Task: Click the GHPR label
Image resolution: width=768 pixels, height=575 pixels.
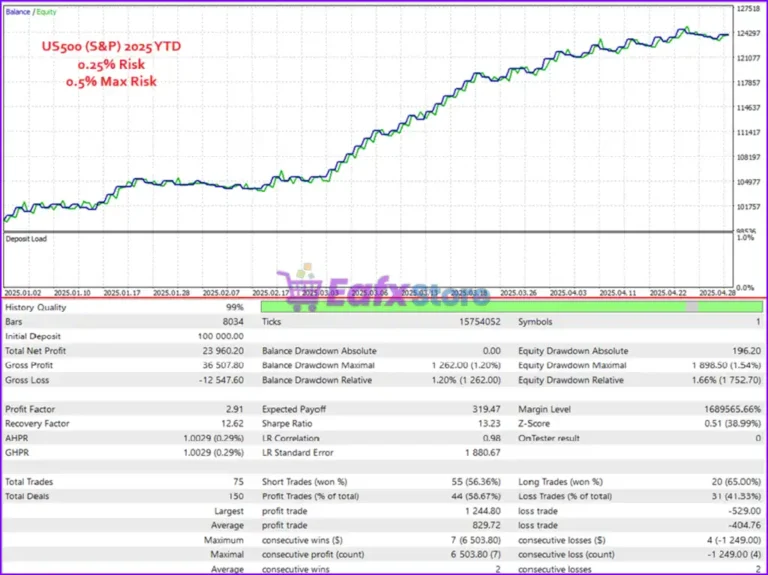Action: tap(17, 453)
